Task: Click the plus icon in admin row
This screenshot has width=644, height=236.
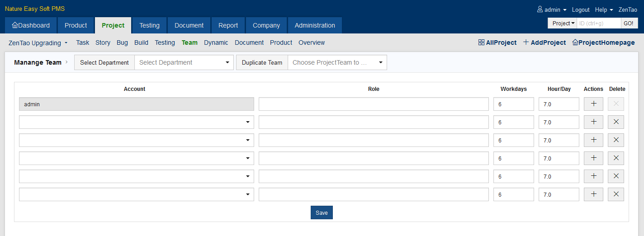Action: click(593, 104)
